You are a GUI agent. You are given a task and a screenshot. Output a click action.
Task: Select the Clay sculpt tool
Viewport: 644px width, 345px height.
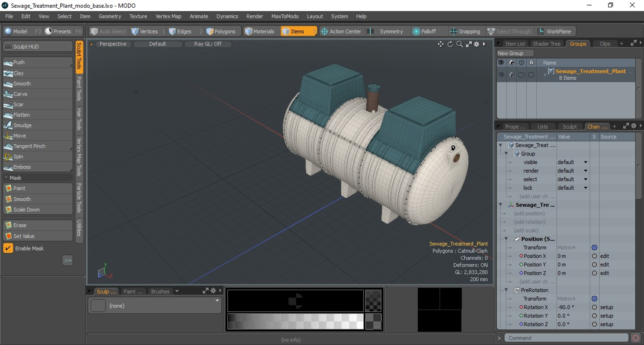pyautogui.click(x=38, y=73)
